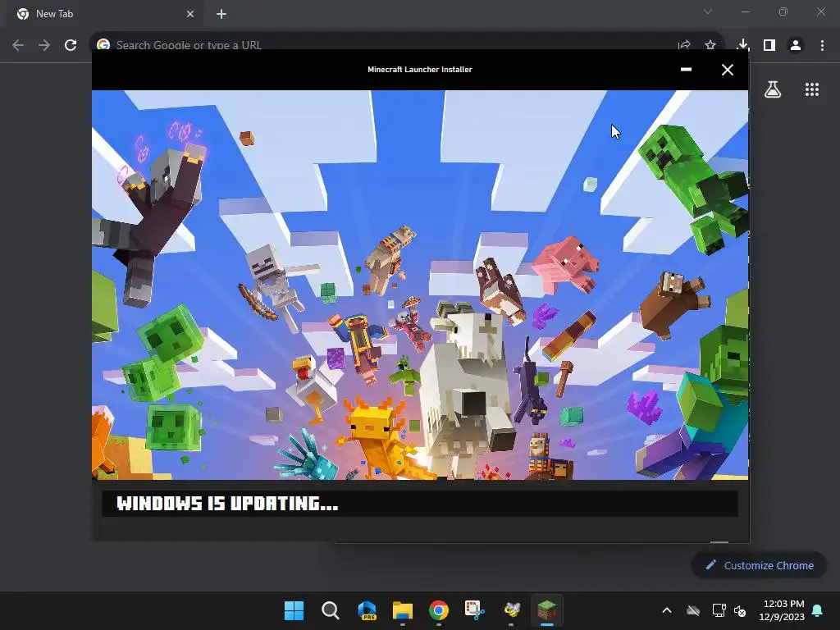Open the clock showing 12:03 PM
The width and height of the screenshot is (840, 630).
[x=782, y=610]
